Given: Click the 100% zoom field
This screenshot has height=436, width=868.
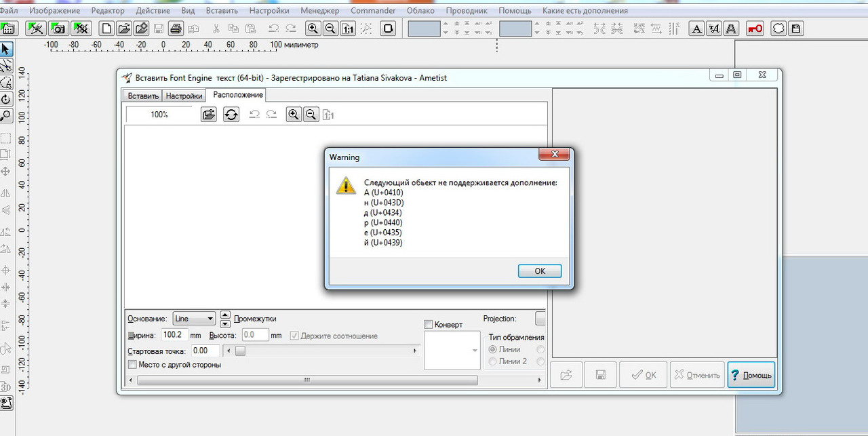Looking at the screenshot, I should coord(159,115).
